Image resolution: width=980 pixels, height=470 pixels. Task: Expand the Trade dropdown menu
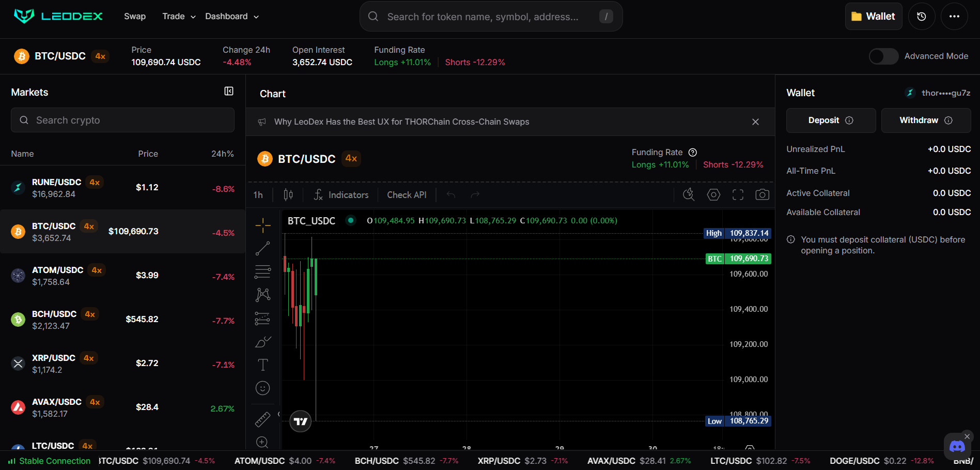click(x=179, y=17)
